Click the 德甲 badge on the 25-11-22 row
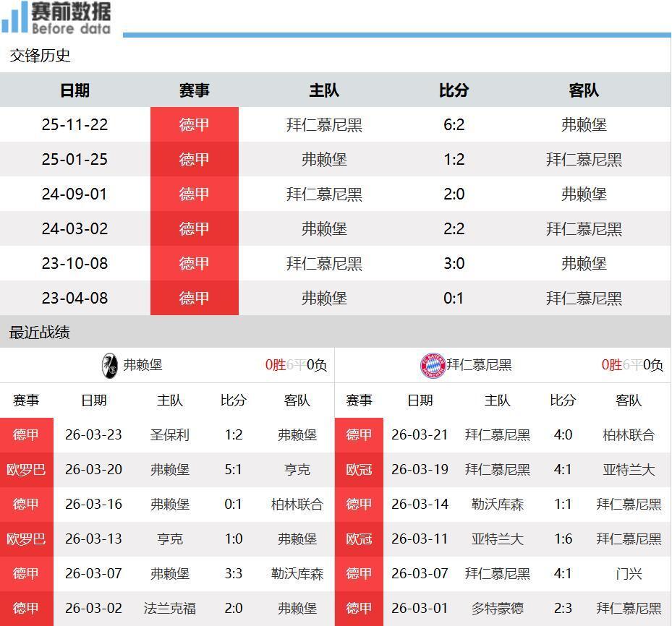Image resolution: width=672 pixels, height=626 pixels. click(x=194, y=124)
